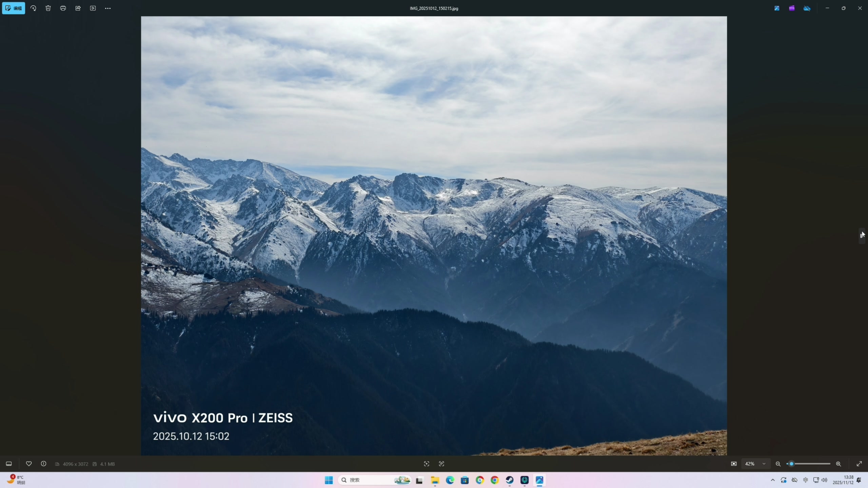
Task: Click the 编辑 edit button
Action: coord(14,8)
